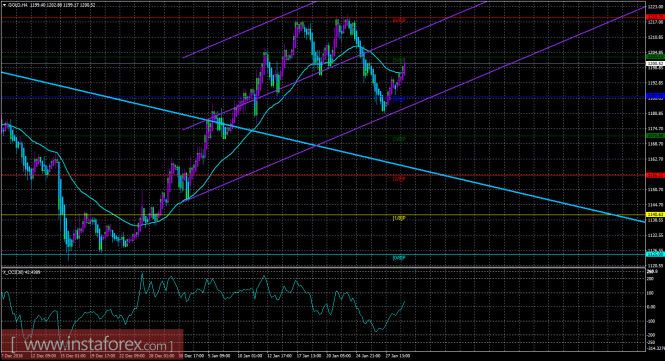Click the CCI indicator label in subwindow
This screenshot has height=361, width=665.
pyautogui.click(x=22, y=272)
